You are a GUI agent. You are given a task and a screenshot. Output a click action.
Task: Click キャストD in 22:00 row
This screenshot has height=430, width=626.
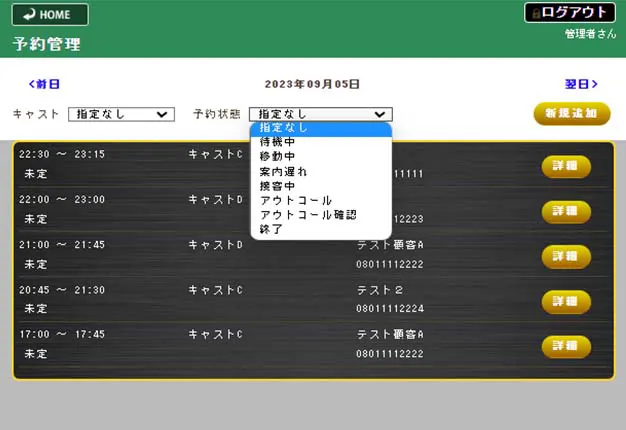click(x=216, y=199)
